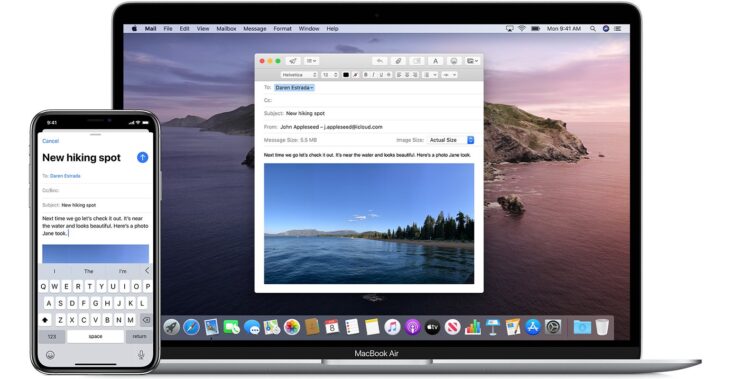This screenshot has width=740, height=379.
Task: Show the fonts panel with the A button
Action: pyautogui.click(x=435, y=61)
